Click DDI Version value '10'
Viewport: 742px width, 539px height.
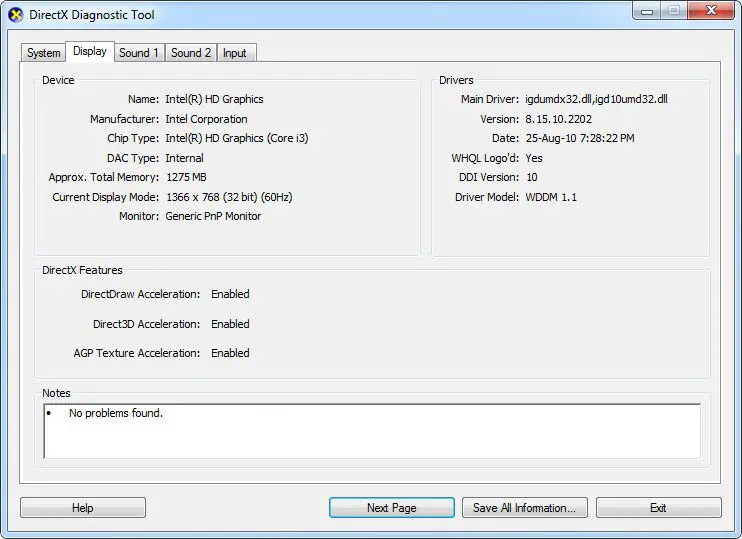[532, 177]
